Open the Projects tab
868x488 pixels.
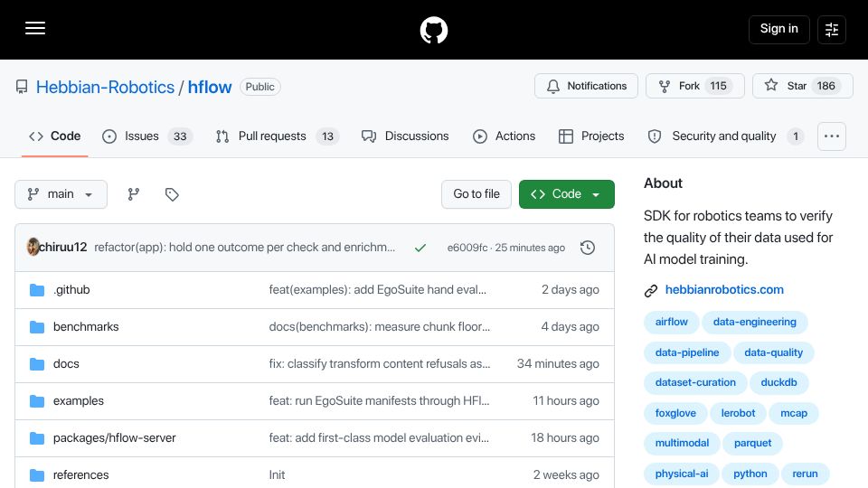(x=591, y=136)
